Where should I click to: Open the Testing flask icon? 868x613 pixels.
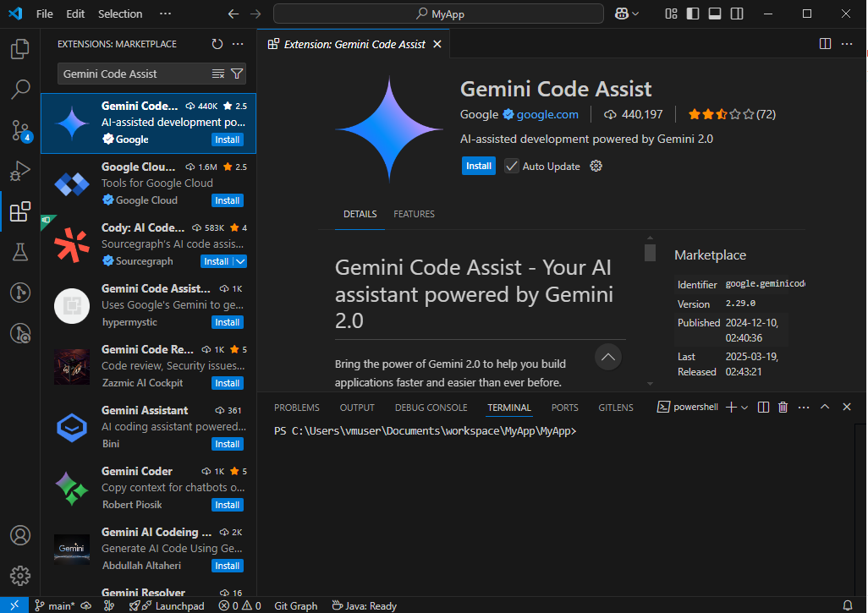coord(20,252)
